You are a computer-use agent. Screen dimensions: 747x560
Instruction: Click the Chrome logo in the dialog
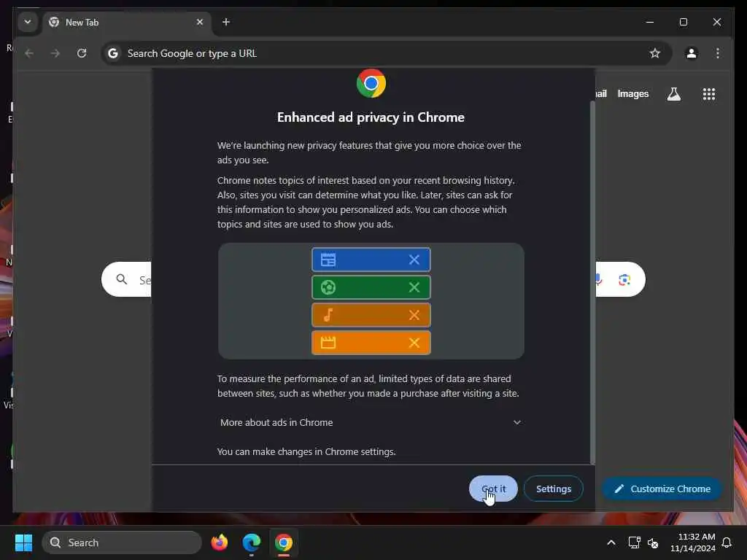[371, 83]
